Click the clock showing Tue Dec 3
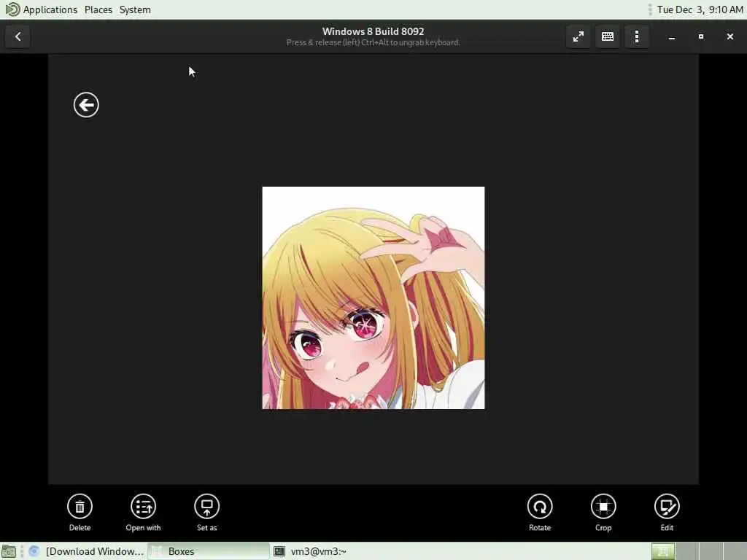The image size is (747, 560). pos(700,9)
